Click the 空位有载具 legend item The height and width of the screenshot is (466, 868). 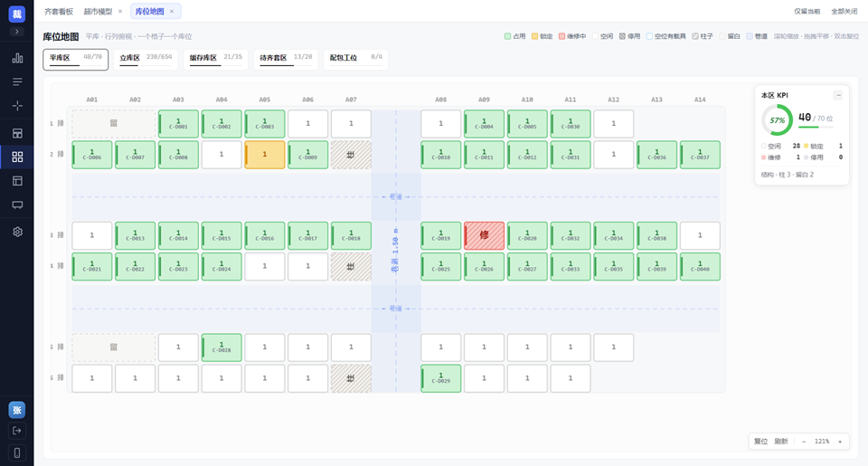point(666,36)
